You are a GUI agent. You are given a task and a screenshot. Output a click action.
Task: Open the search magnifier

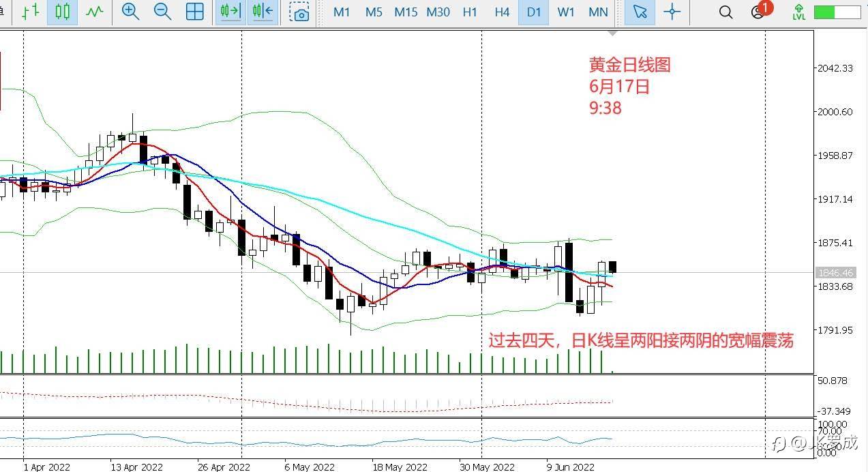(725, 12)
